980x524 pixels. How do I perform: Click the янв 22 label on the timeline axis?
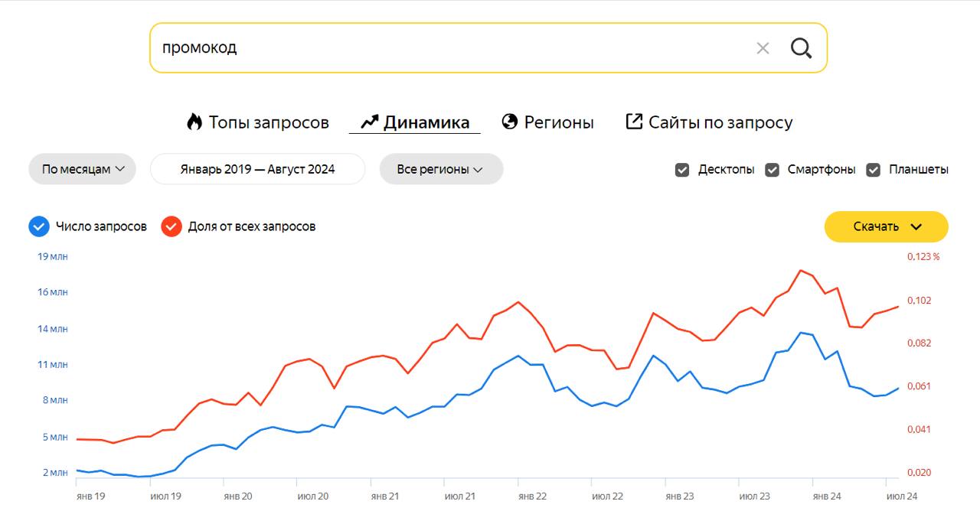coord(532,496)
